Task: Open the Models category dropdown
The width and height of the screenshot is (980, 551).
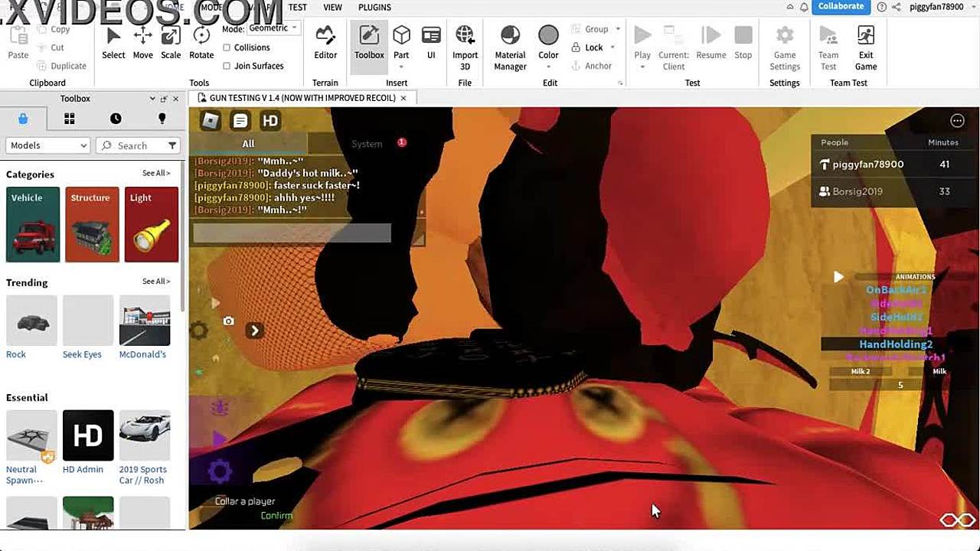Action: (x=47, y=145)
